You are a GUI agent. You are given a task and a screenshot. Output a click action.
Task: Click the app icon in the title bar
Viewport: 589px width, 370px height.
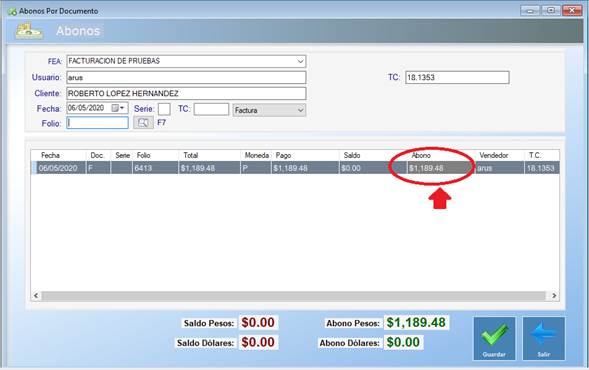[x=12, y=12]
